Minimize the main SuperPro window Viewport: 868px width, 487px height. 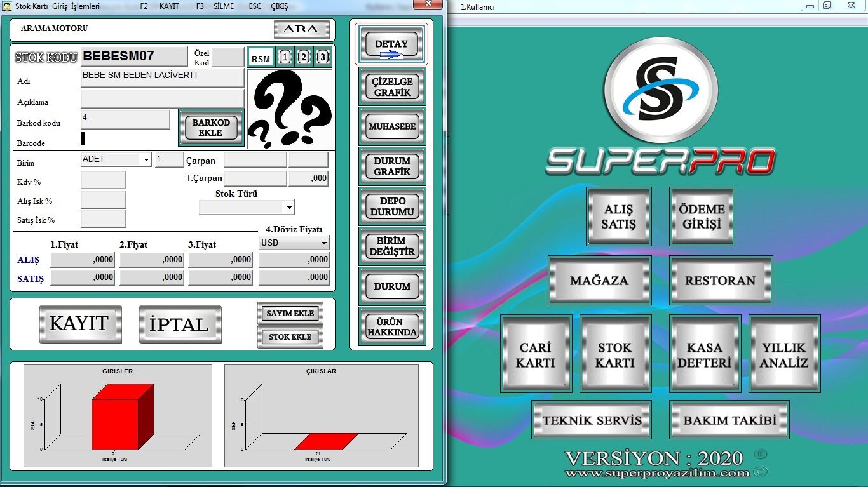click(810, 6)
